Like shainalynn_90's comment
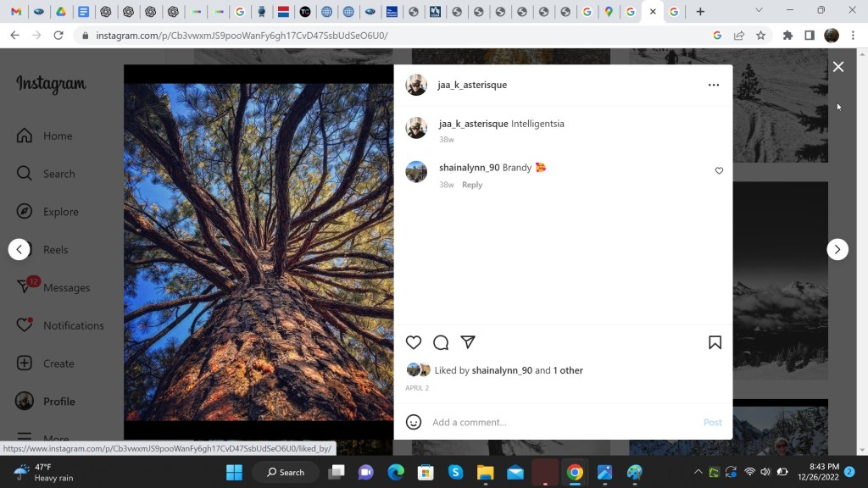This screenshot has height=488, width=868. click(x=719, y=171)
